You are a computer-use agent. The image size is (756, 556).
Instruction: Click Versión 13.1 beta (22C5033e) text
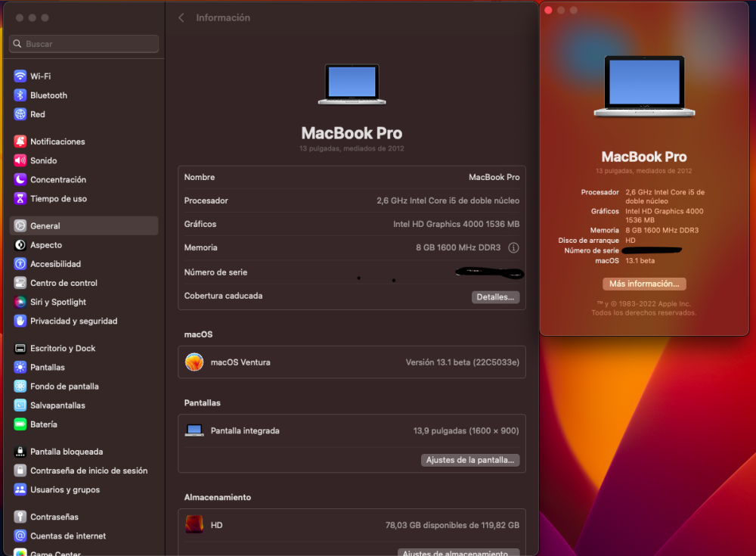pyautogui.click(x=463, y=362)
